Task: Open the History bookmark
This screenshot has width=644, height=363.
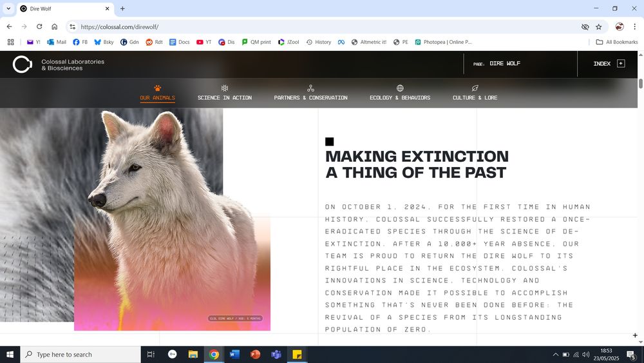Action: point(319,42)
